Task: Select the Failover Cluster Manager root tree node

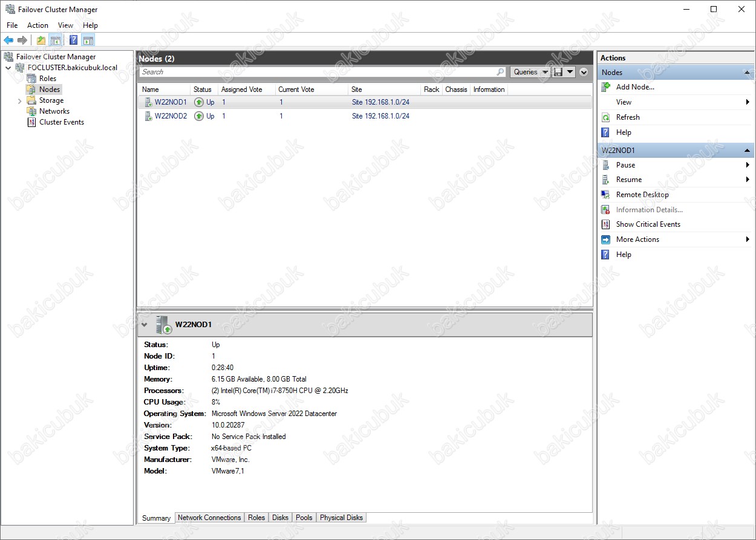Action: pyautogui.click(x=56, y=57)
